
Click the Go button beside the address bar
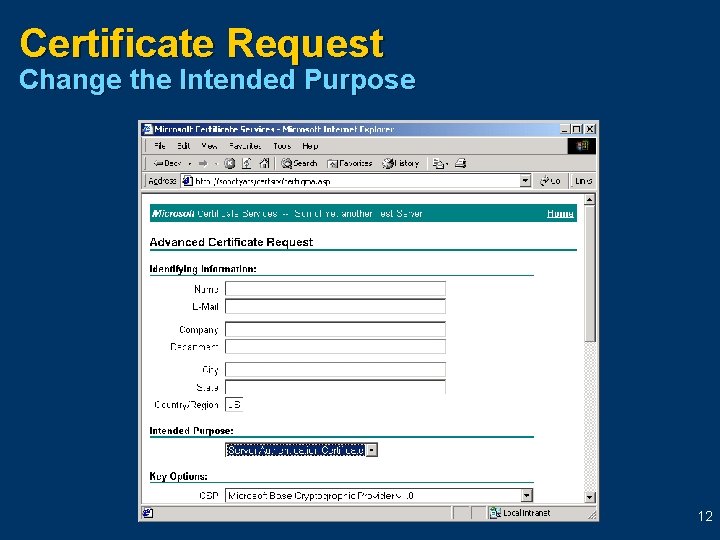pyautogui.click(x=550, y=181)
